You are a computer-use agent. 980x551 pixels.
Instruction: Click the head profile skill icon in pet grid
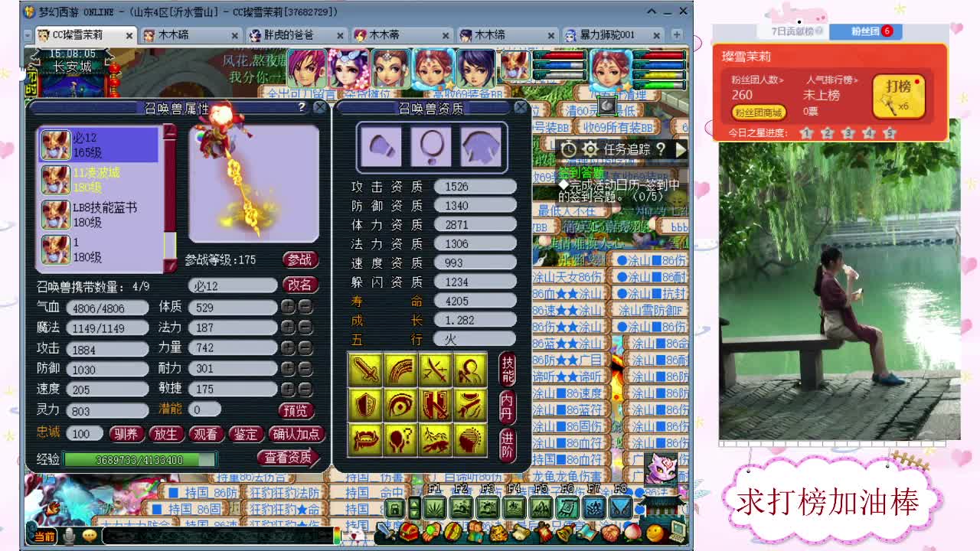(470, 439)
